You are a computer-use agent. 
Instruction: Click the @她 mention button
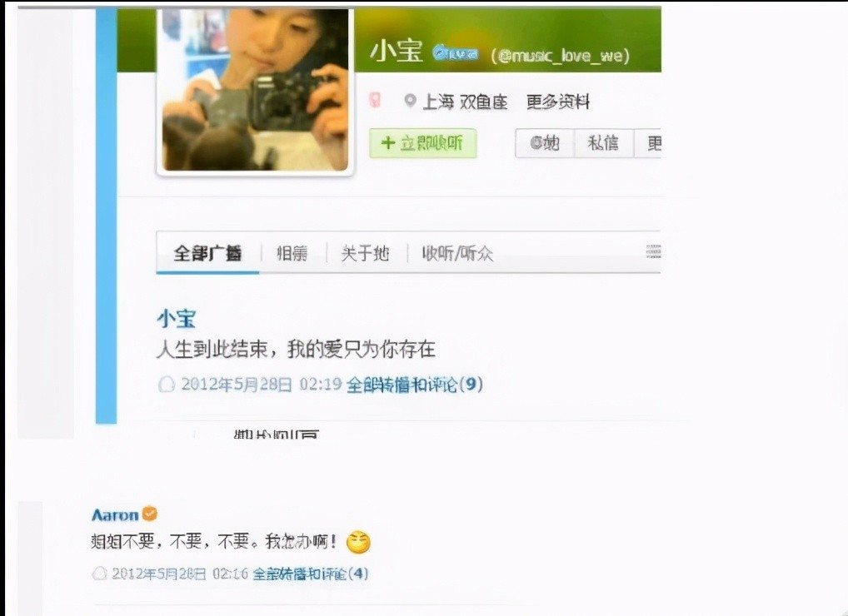545,143
